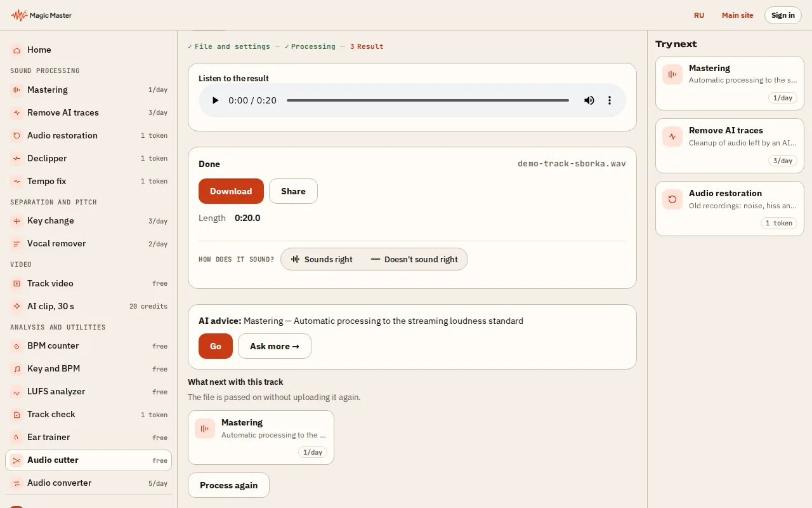Click Go for AI advice

click(x=216, y=346)
